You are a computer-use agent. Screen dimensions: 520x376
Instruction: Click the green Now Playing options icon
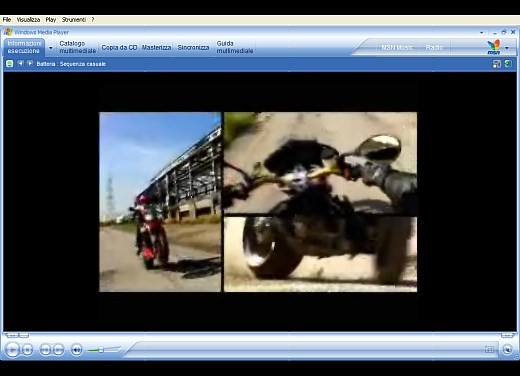tap(10, 63)
